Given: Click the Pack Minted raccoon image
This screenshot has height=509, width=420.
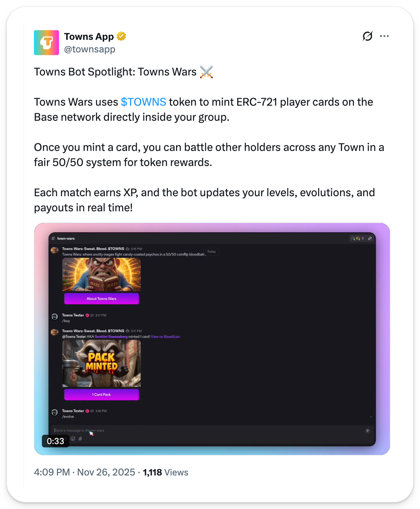Looking at the screenshot, I should point(101,364).
